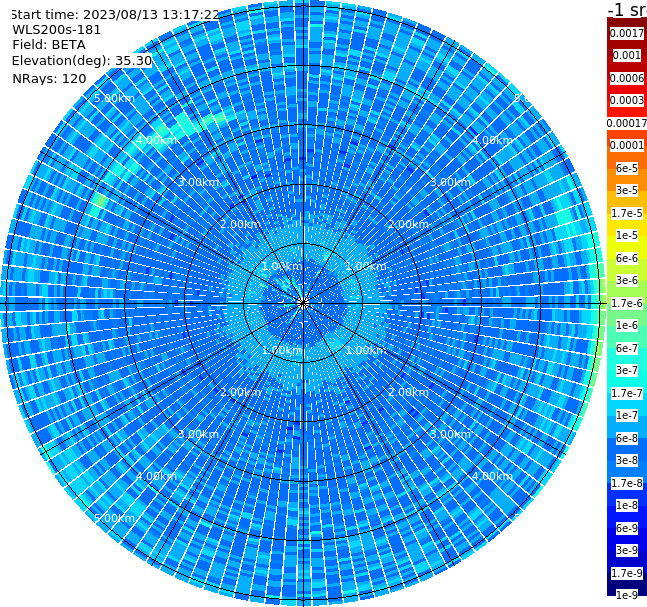This screenshot has width=647, height=607.
Task: Select the southeast 3.00km ring label
Action: pos(450,434)
